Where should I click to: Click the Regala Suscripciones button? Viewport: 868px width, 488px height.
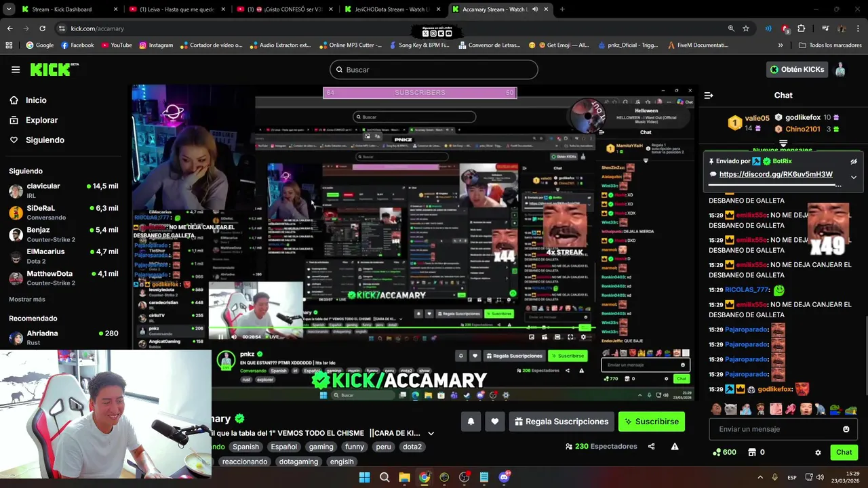tap(561, 422)
